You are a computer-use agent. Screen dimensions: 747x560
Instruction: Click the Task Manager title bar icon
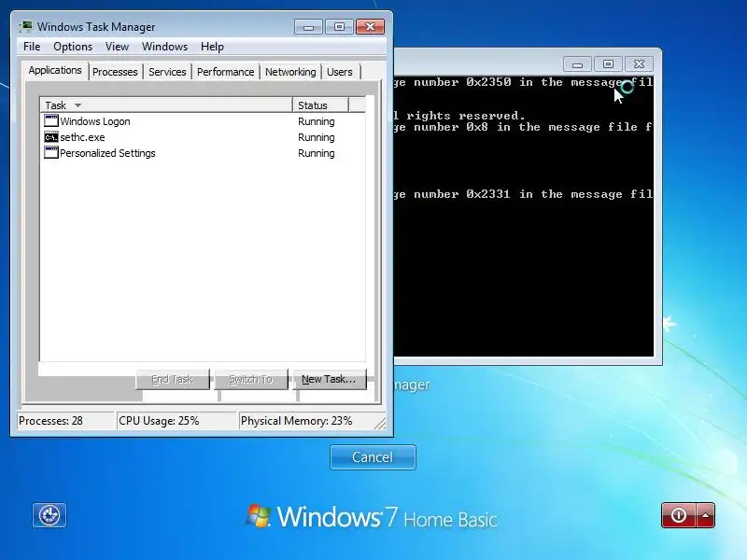[x=26, y=26]
